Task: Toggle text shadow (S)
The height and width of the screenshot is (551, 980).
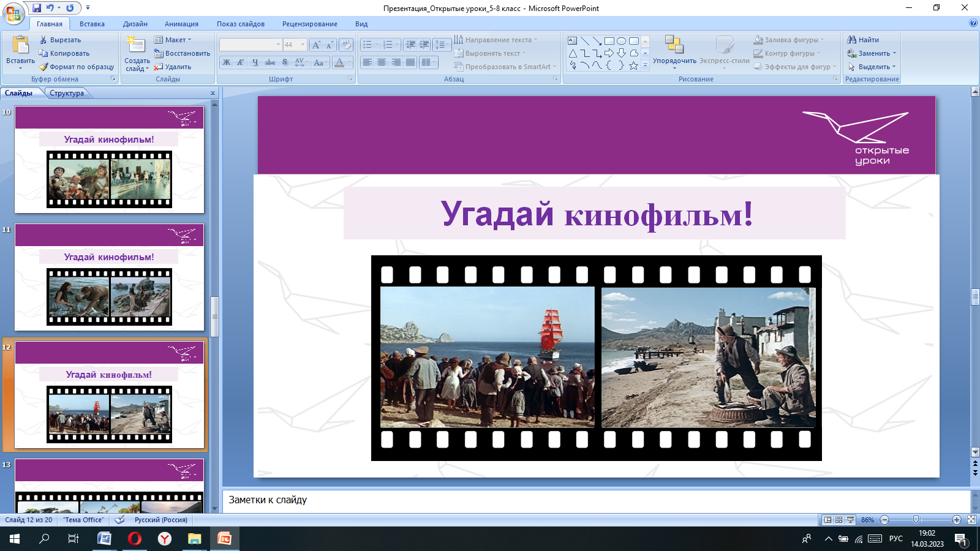Action: (x=285, y=62)
